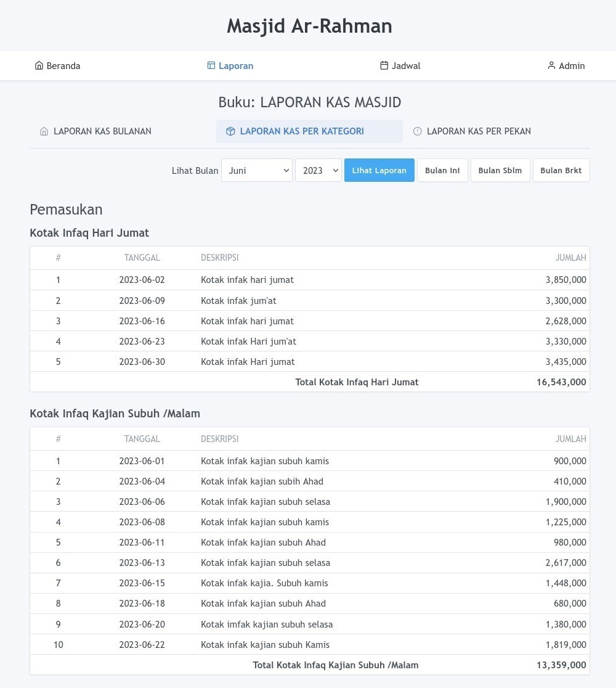Click date 2023-06-06

(x=142, y=502)
